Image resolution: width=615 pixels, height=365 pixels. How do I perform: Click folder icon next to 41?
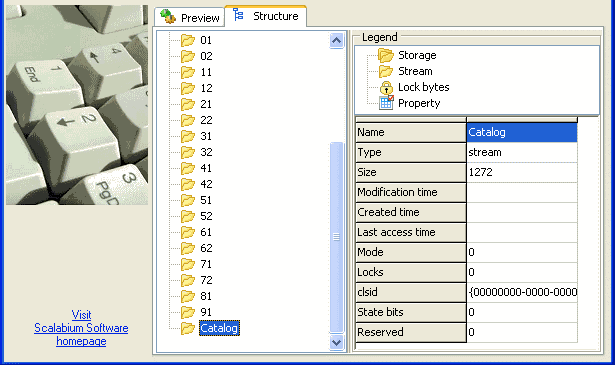click(x=188, y=168)
